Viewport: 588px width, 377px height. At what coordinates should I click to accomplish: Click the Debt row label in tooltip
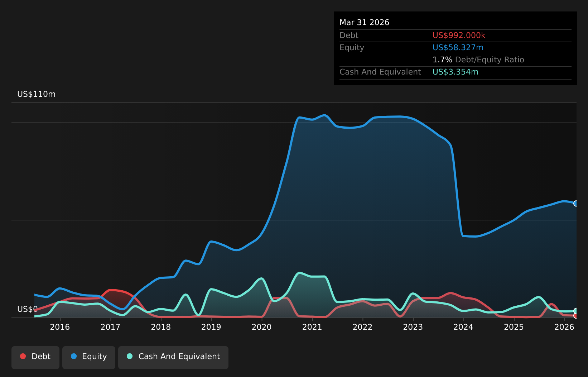coord(349,35)
